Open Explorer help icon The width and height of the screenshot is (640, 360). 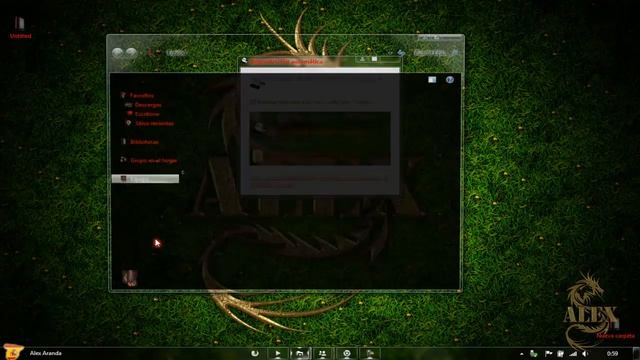(x=450, y=80)
